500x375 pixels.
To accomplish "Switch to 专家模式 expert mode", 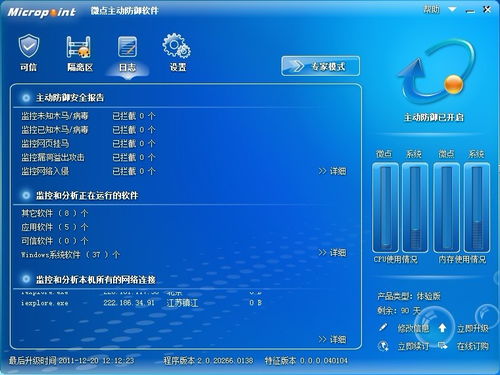I will pos(320,66).
